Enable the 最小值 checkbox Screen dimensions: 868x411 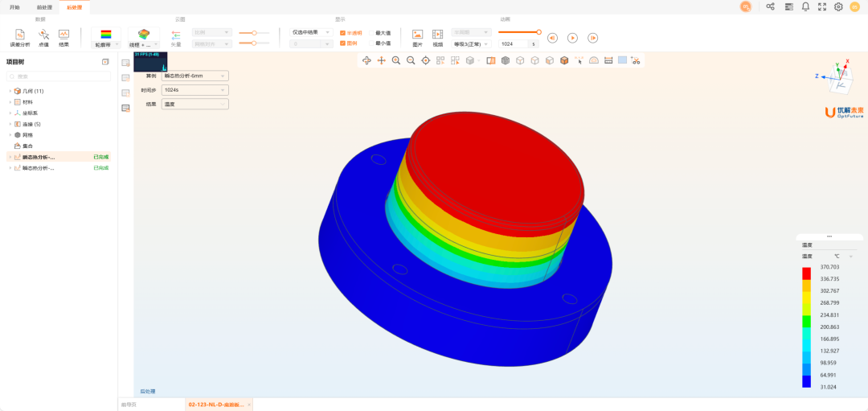coord(371,43)
